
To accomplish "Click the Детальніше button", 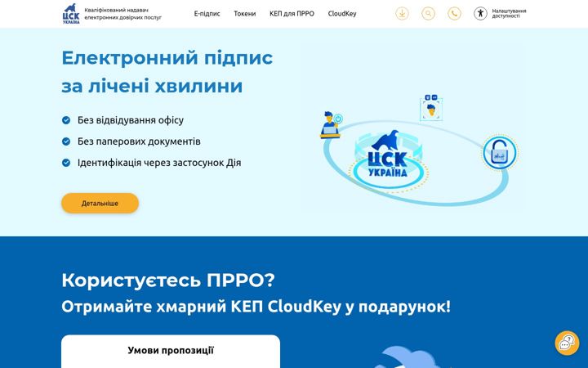I will point(100,203).
